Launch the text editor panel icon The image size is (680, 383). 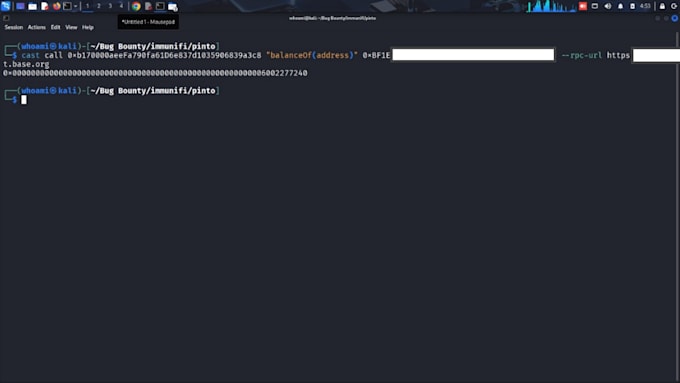44,6
